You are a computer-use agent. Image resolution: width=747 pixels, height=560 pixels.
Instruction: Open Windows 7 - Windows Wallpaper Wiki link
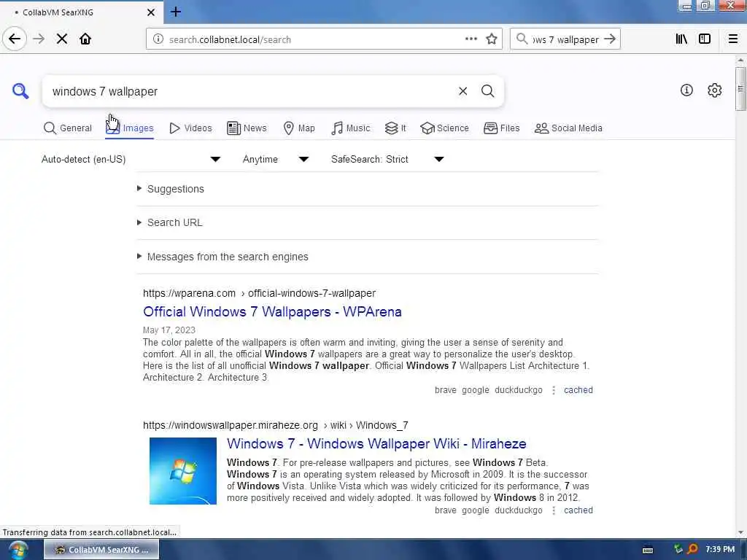[376, 444]
